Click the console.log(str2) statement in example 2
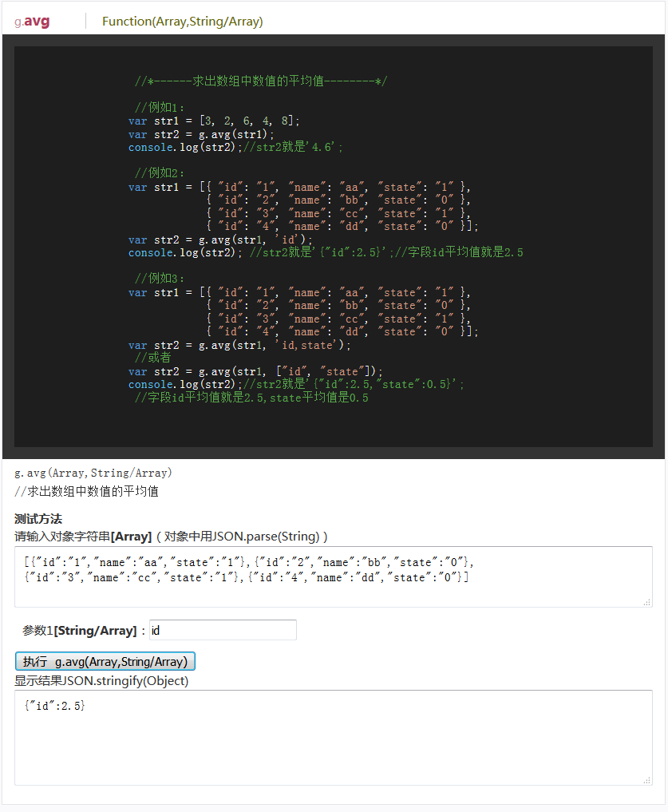Screen dimensions: 668x812 coord(172,252)
